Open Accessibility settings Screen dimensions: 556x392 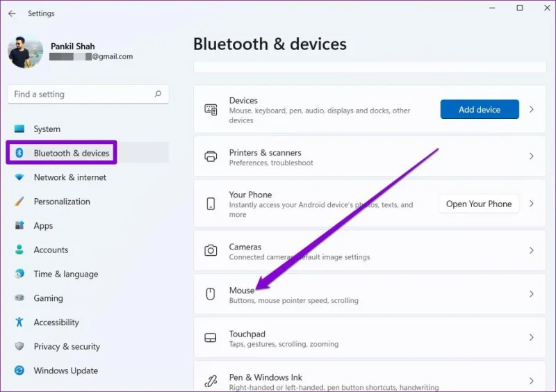(88, 322)
